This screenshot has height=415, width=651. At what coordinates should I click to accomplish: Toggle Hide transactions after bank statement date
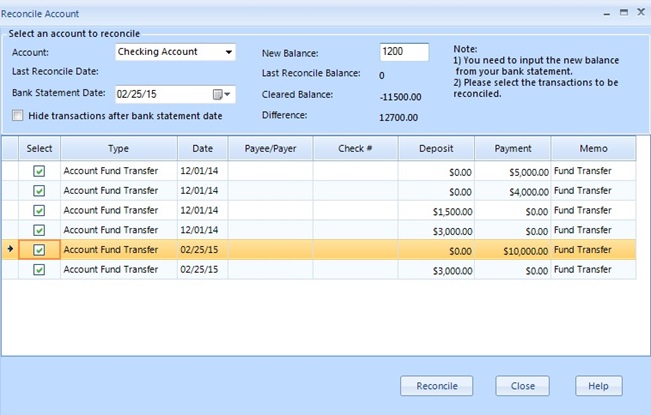coord(18,116)
